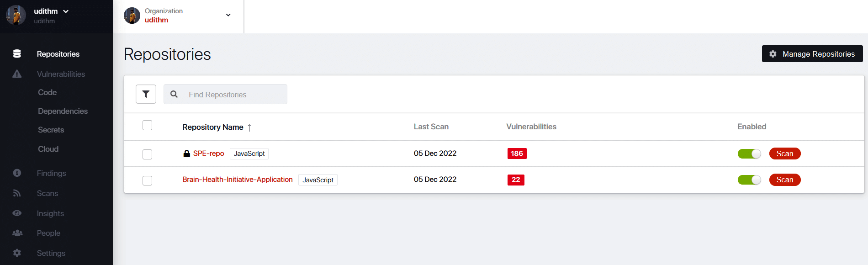Expand the udithm user account dropdown

click(66, 11)
